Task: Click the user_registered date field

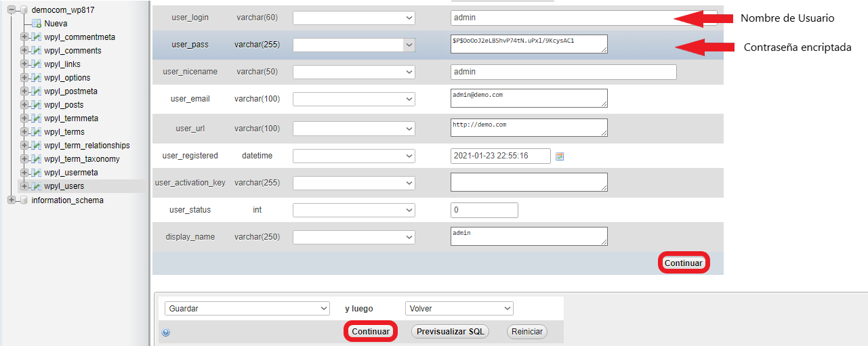Action: [501, 156]
